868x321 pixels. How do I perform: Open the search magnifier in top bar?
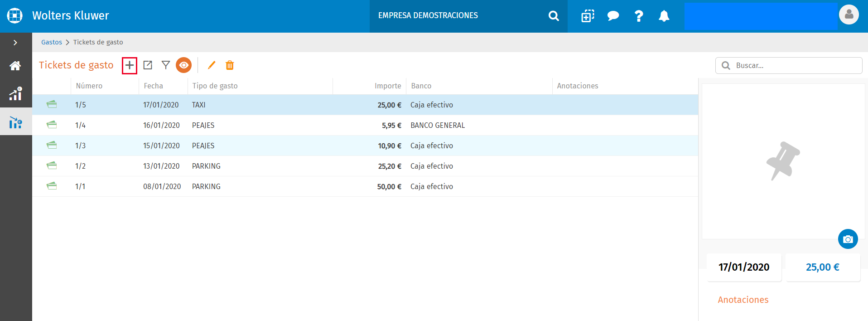click(554, 16)
